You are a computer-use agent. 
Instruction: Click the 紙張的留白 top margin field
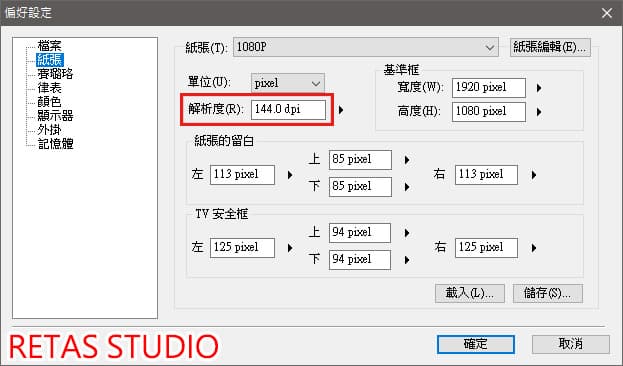360,160
